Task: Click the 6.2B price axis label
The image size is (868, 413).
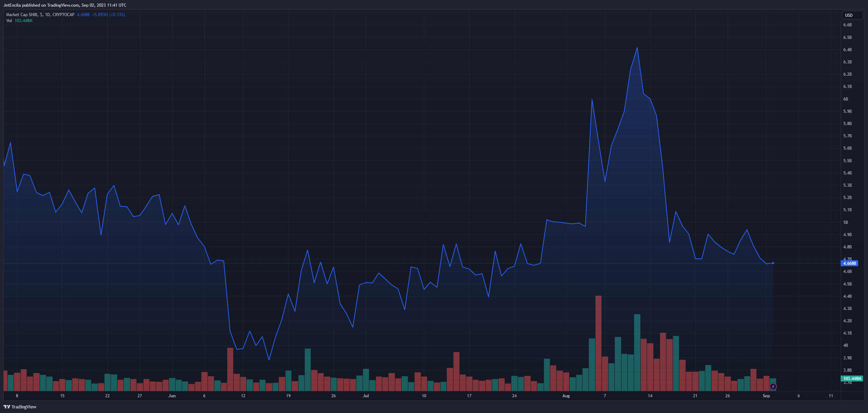Action: tap(847, 74)
